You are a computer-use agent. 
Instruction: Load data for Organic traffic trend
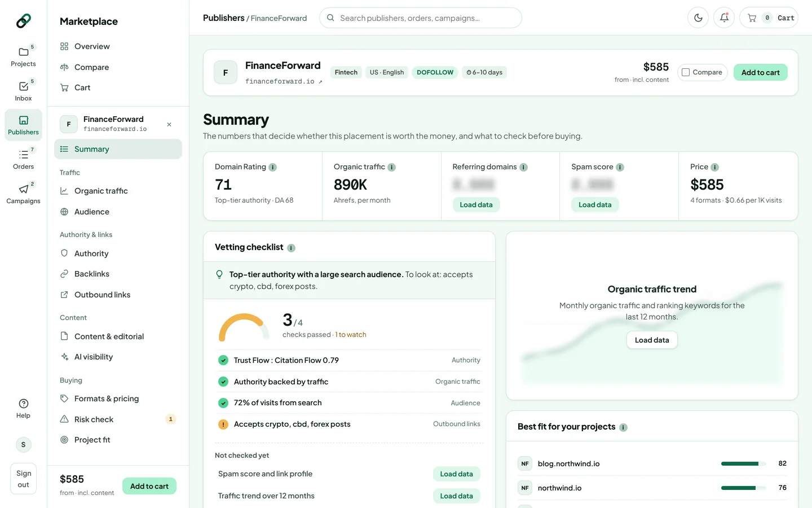point(652,340)
